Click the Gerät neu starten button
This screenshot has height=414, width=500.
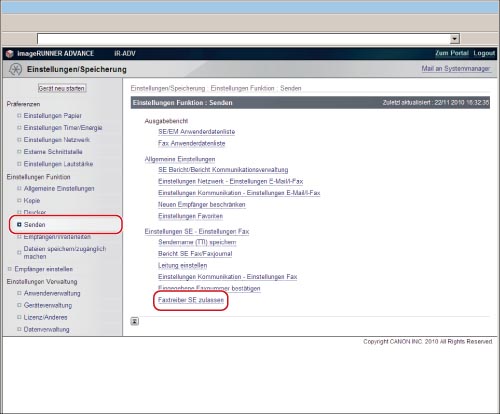pyautogui.click(x=62, y=88)
